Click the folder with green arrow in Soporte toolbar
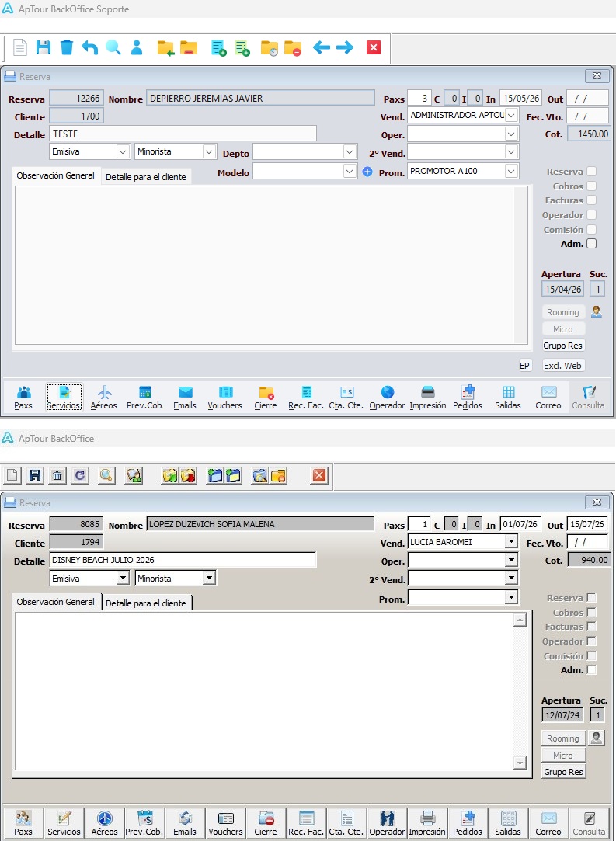This screenshot has width=616, height=841. point(165,47)
